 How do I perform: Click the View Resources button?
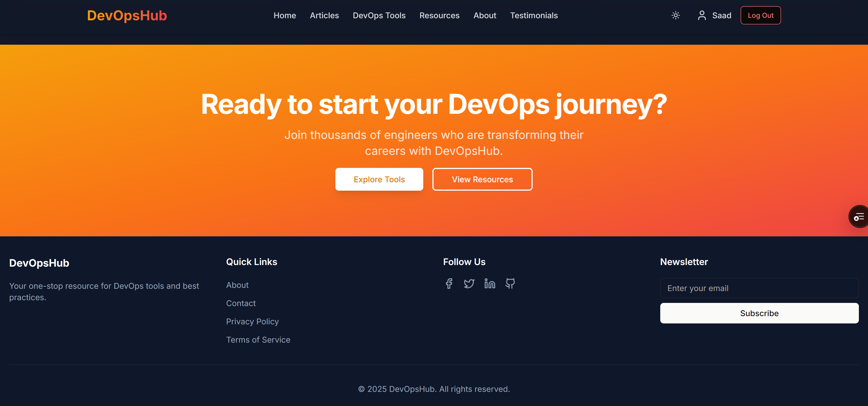(x=482, y=179)
